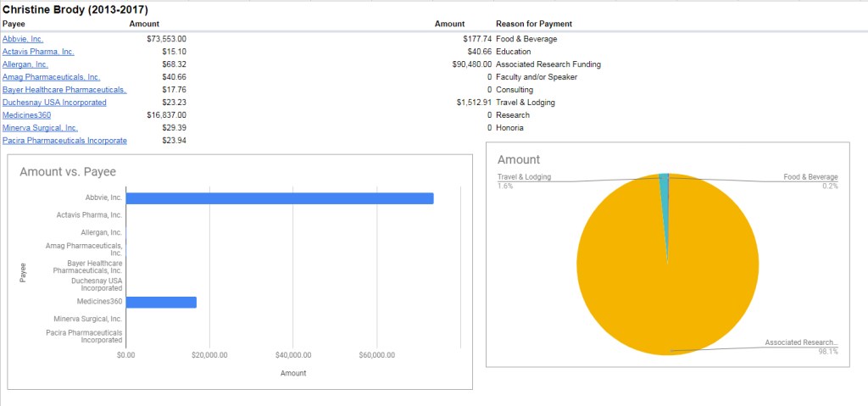Select the Reason for Payment header

[x=534, y=25]
